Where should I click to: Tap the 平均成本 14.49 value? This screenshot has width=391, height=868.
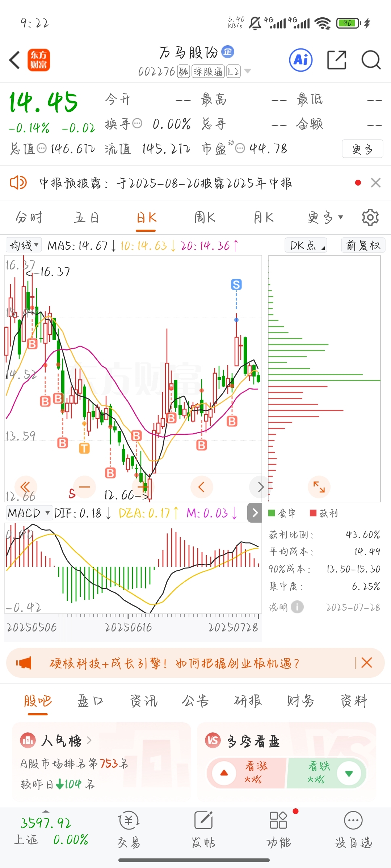(367, 551)
